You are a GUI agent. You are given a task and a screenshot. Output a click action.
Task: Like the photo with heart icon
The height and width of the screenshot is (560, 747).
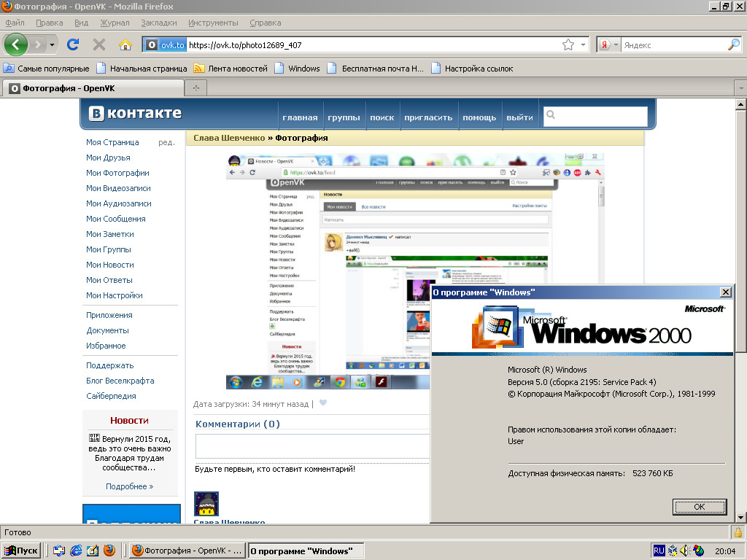click(323, 402)
